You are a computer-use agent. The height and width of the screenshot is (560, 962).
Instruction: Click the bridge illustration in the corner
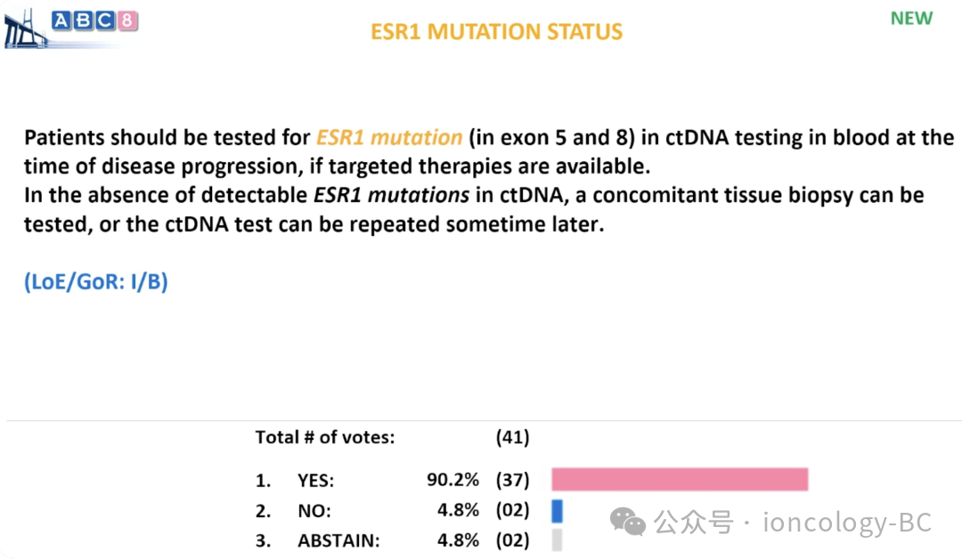click(x=25, y=30)
